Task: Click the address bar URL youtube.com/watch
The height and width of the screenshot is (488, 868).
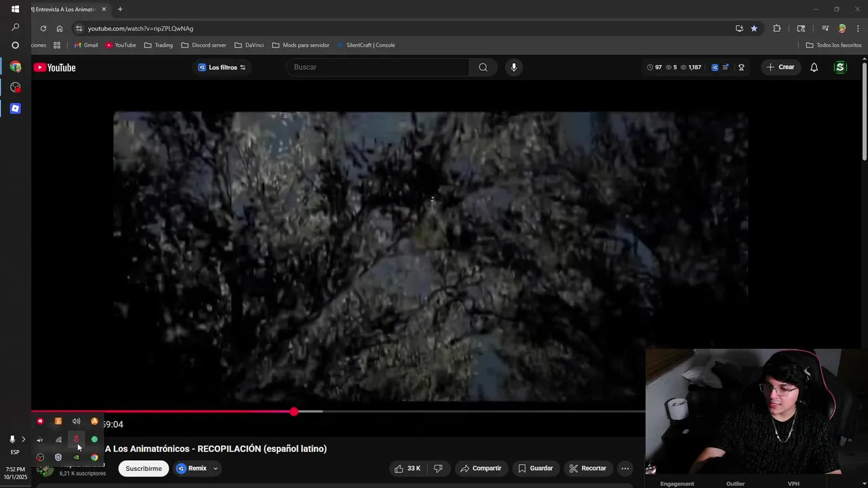Action: [140, 28]
